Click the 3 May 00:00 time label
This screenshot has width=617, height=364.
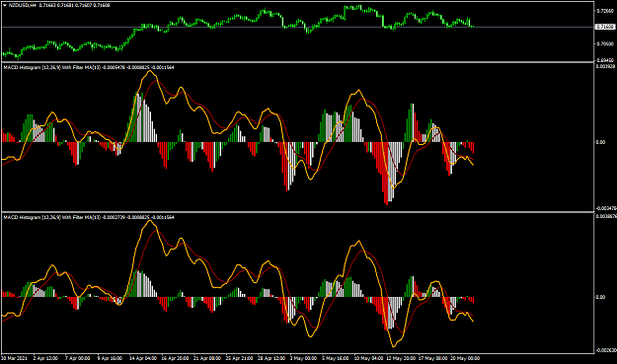[303, 358]
